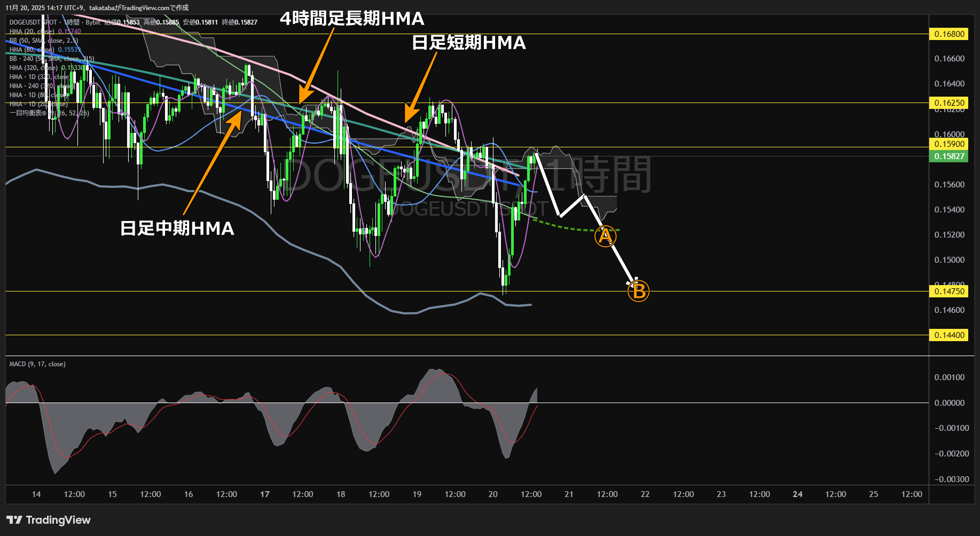Click the 0.16600 tick on price axis
Viewport: 980px width, 536px height.
[x=949, y=59]
